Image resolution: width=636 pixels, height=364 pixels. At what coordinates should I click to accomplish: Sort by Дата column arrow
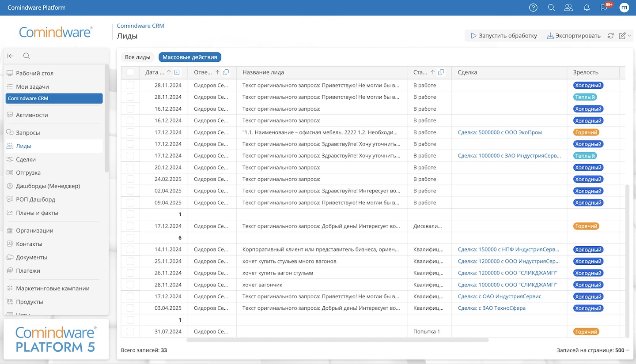(169, 72)
